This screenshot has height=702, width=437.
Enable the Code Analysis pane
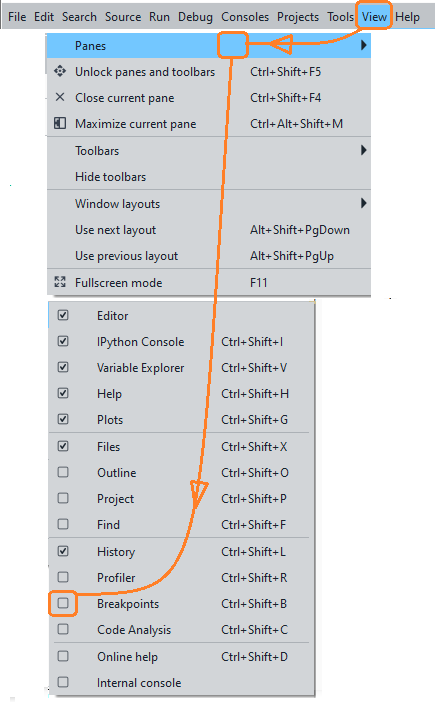tap(63, 629)
